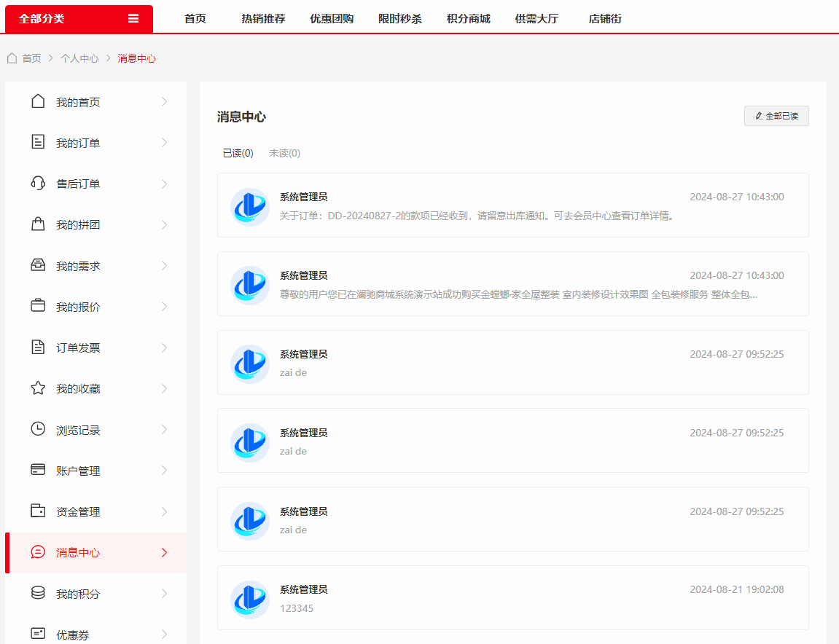Image resolution: width=839 pixels, height=644 pixels.
Task: Click the wallet icon beside 资金管理
Action: pos(38,511)
